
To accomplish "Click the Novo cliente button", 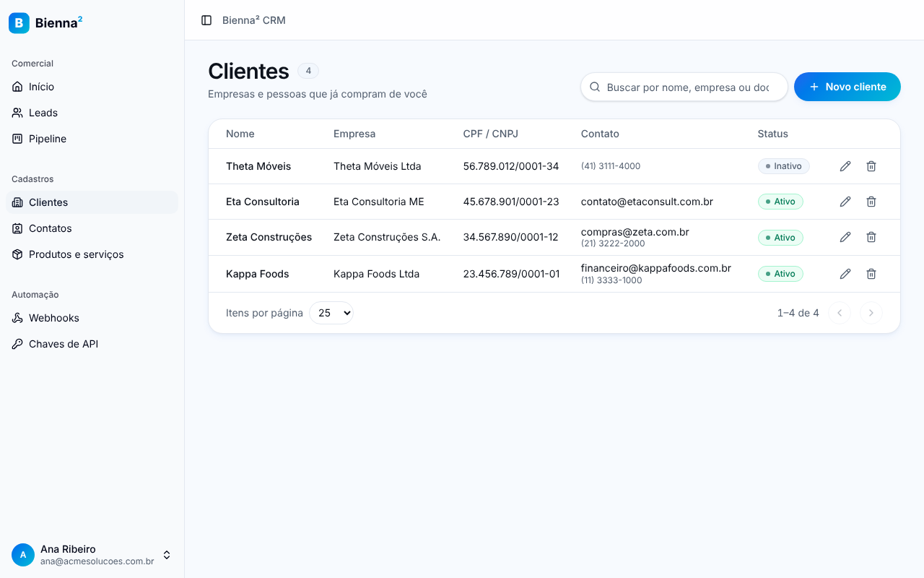I will coord(847,87).
